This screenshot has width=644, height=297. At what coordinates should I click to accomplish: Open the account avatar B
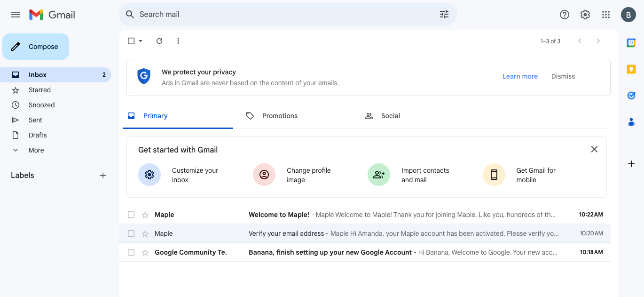(628, 15)
